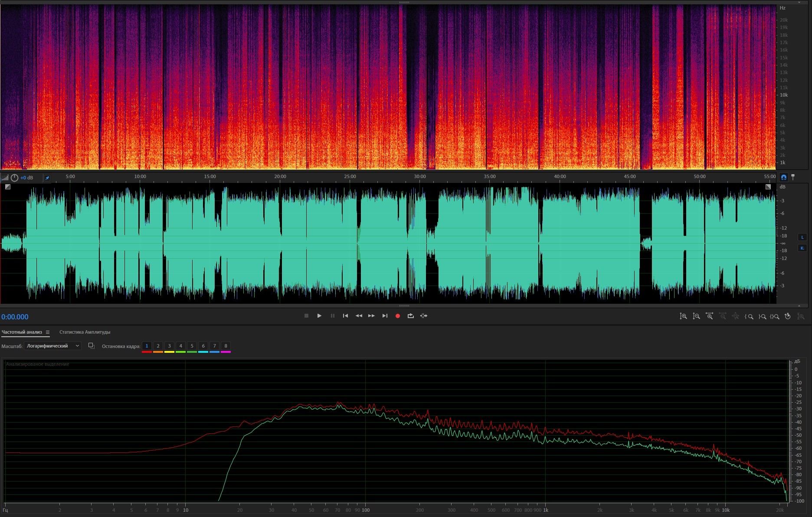Jump to the previous marker
This screenshot has width=812, height=517.
(x=345, y=316)
